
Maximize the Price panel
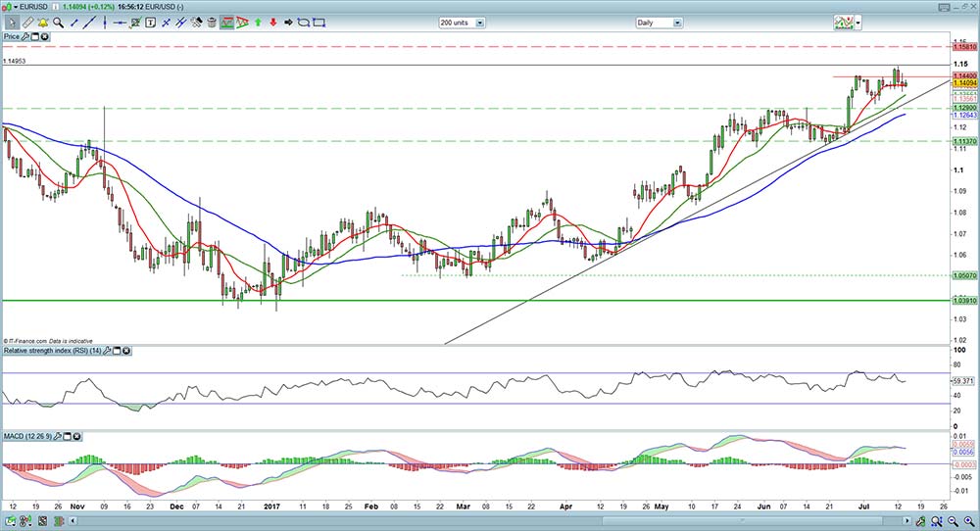click(x=35, y=37)
